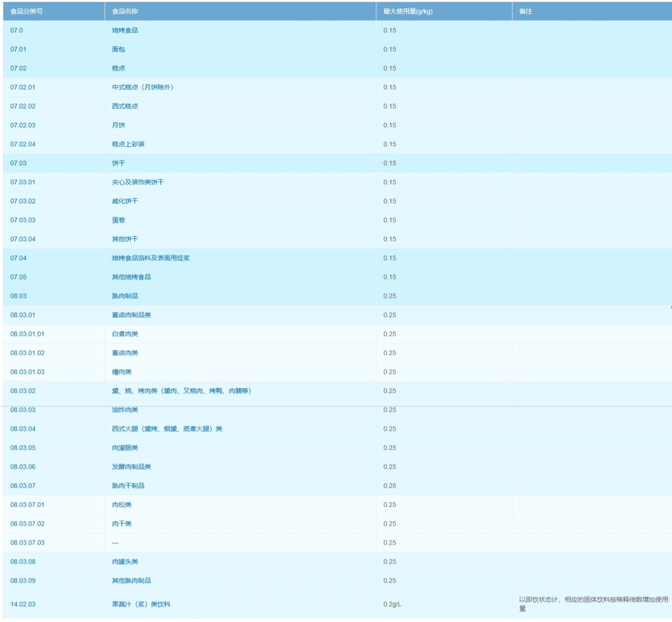Click the 发酵肉制品类 entry
This screenshot has width=672, height=622.
(131, 467)
